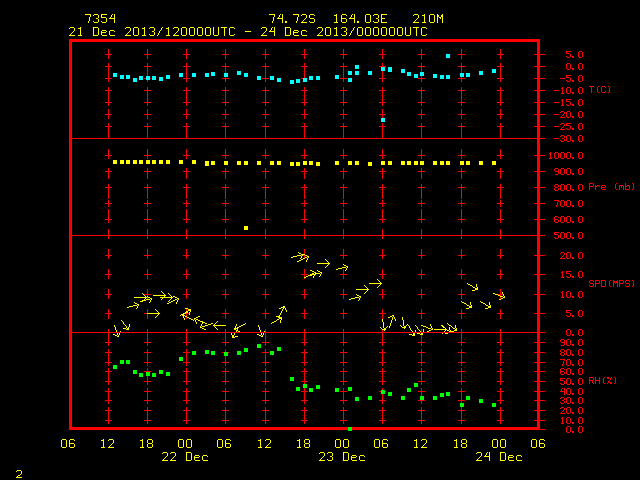Click the outlier cyan temperature point near 5.0
This screenshot has width=640, height=480.
pyautogui.click(x=448, y=56)
